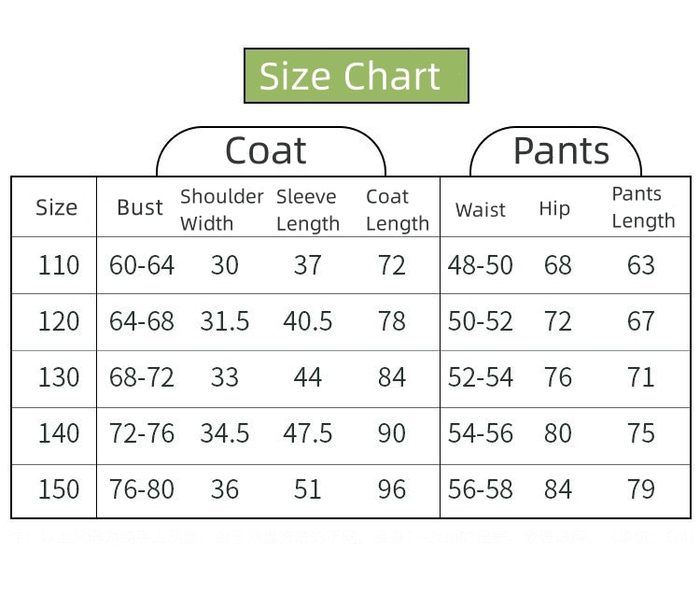Click the green Size Chart title banner
700x594 pixels.
click(x=357, y=76)
